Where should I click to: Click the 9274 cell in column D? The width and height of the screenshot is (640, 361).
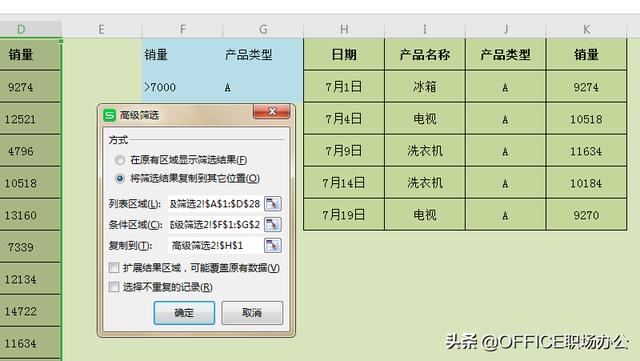[x=30, y=87]
